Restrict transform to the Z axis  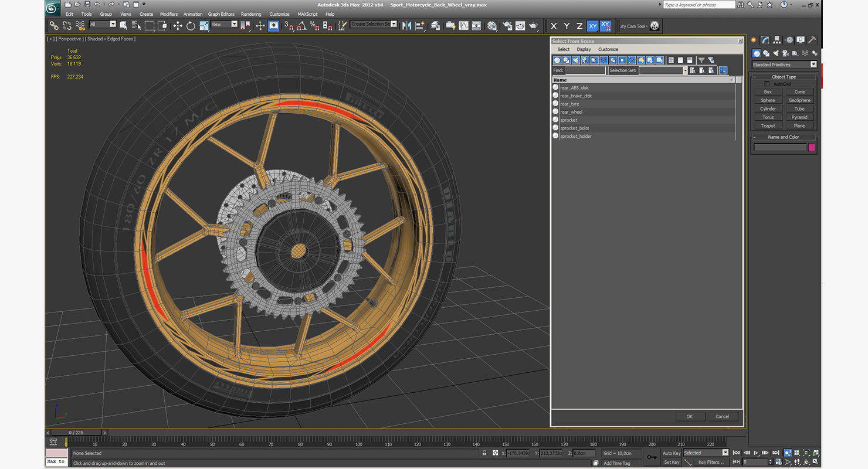pyautogui.click(x=579, y=26)
